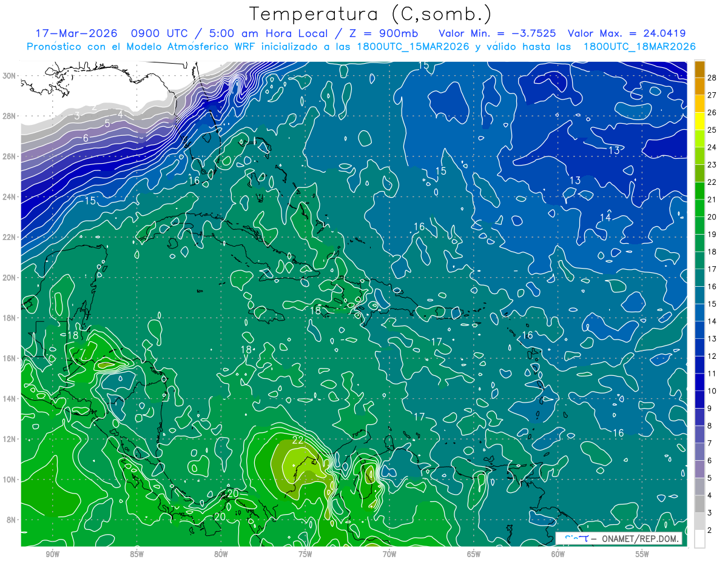
Task: Click the 26N latitude axis label
Action: pyautogui.click(x=9, y=156)
